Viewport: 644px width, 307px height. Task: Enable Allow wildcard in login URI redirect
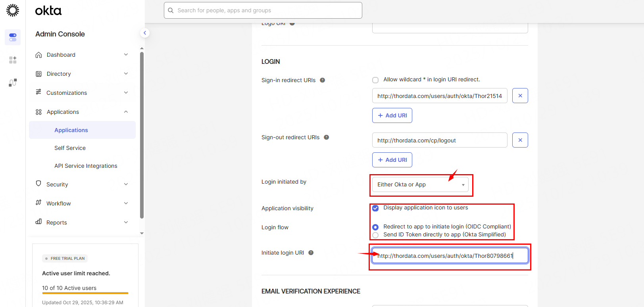click(375, 80)
